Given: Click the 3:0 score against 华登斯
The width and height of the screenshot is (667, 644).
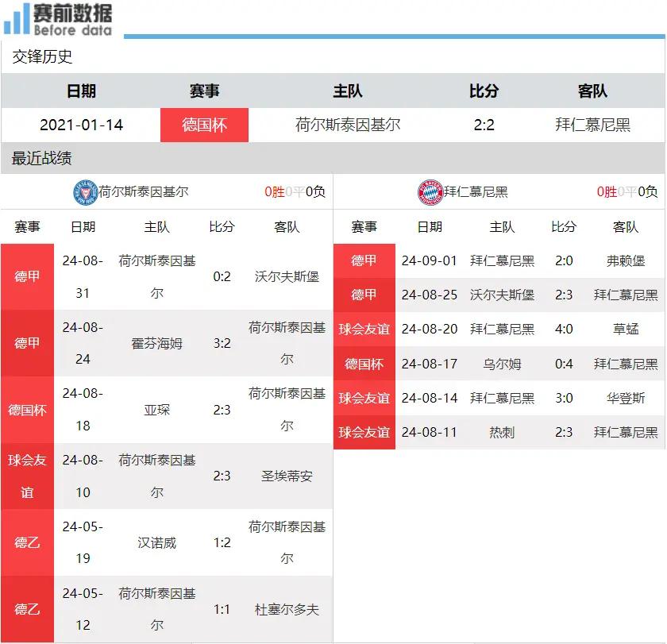Looking at the screenshot, I should pos(564,398).
